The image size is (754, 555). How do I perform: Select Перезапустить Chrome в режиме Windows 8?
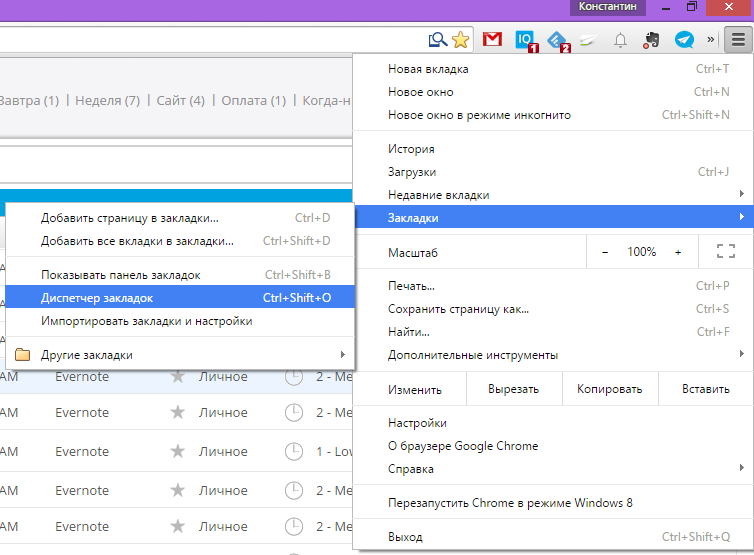point(553,503)
